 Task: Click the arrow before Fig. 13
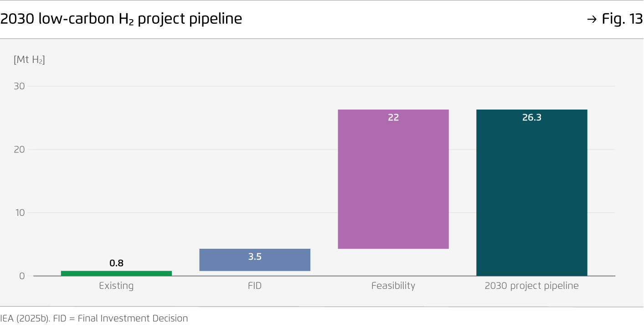click(x=592, y=19)
